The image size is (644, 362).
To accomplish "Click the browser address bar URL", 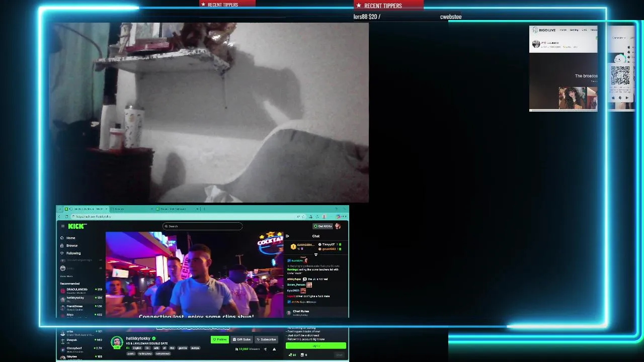I will [93, 216].
